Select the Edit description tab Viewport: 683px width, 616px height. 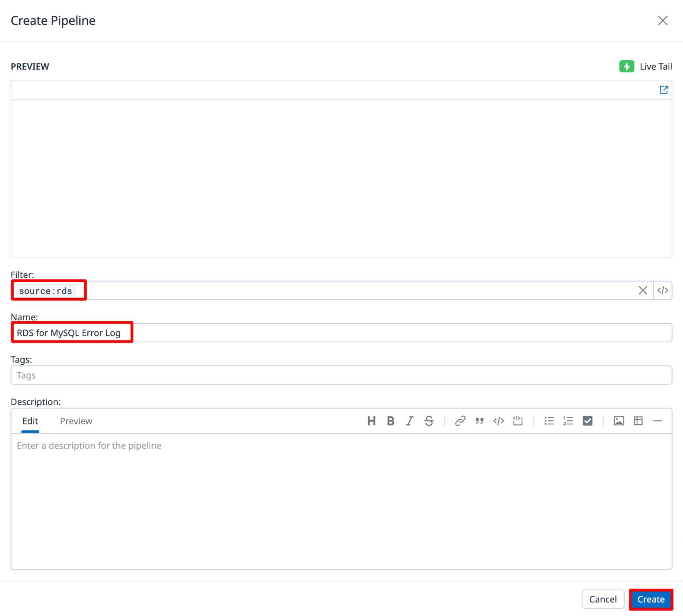[30, 421]
